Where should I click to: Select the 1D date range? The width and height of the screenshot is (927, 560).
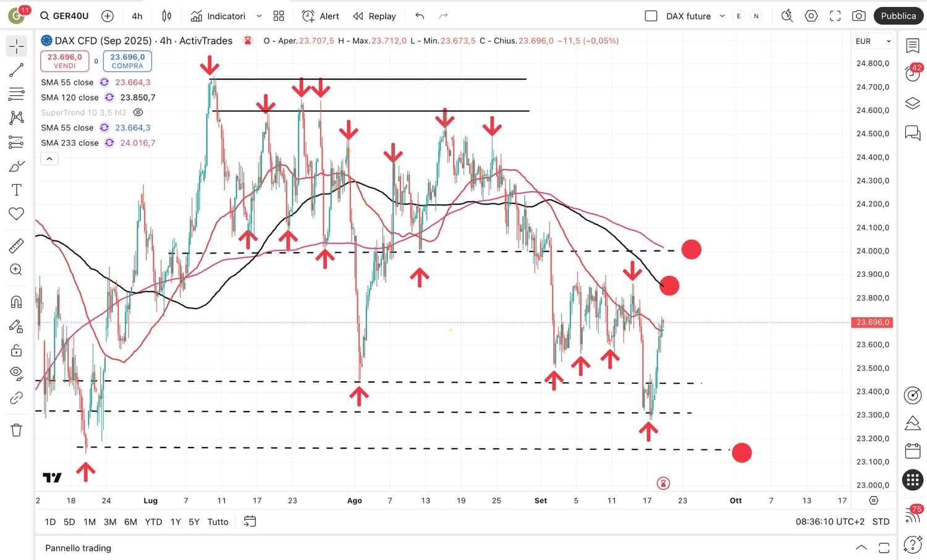[x=50, y=522]
